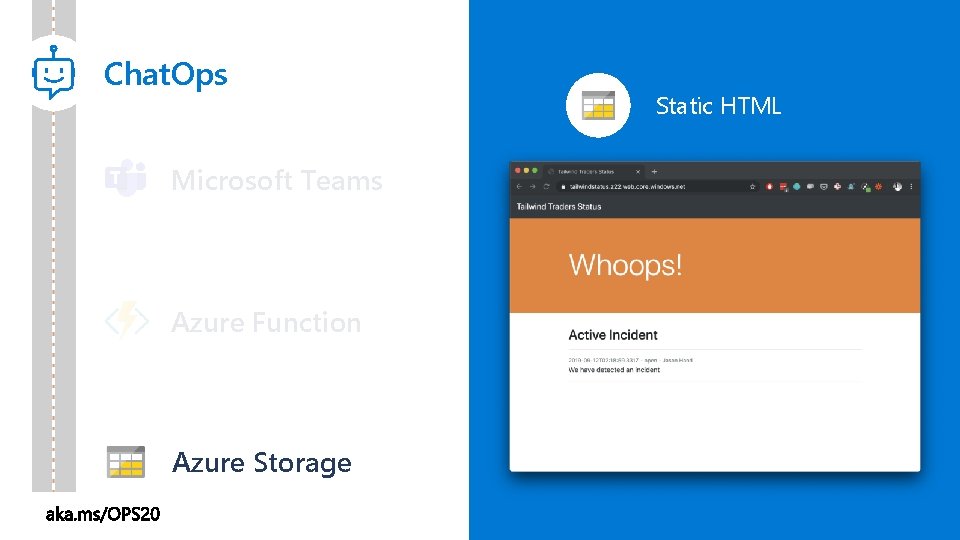This screenshot has width=960, height=540.
Task: Click the Microsoft Teams label
Action: pyautogui.click(x=277, y=180)
